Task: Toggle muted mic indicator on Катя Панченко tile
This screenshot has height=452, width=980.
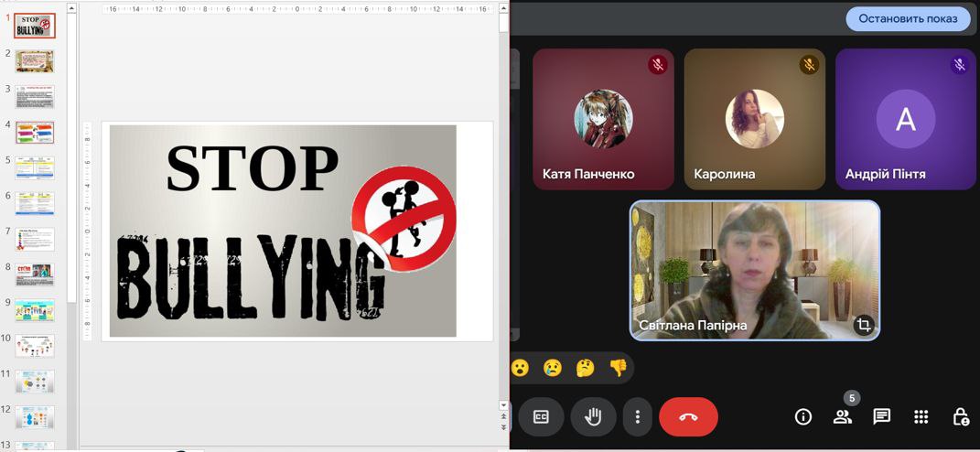Action: coord(657,65)
